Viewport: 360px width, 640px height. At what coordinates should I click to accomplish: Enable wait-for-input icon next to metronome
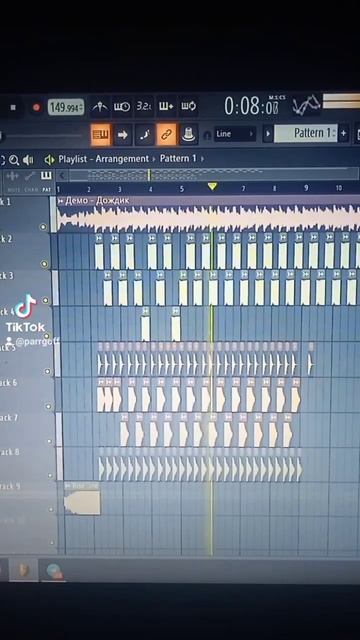(122, 107)
